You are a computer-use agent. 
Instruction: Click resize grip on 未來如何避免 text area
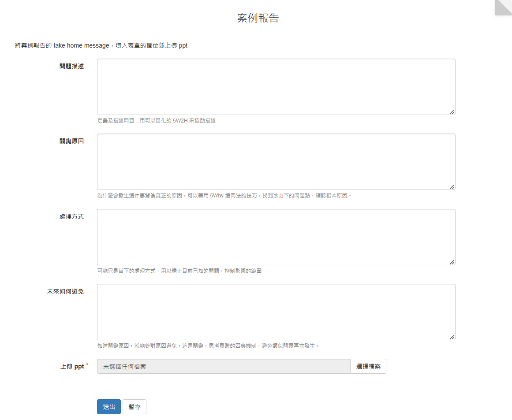click(x=452, y=337)
